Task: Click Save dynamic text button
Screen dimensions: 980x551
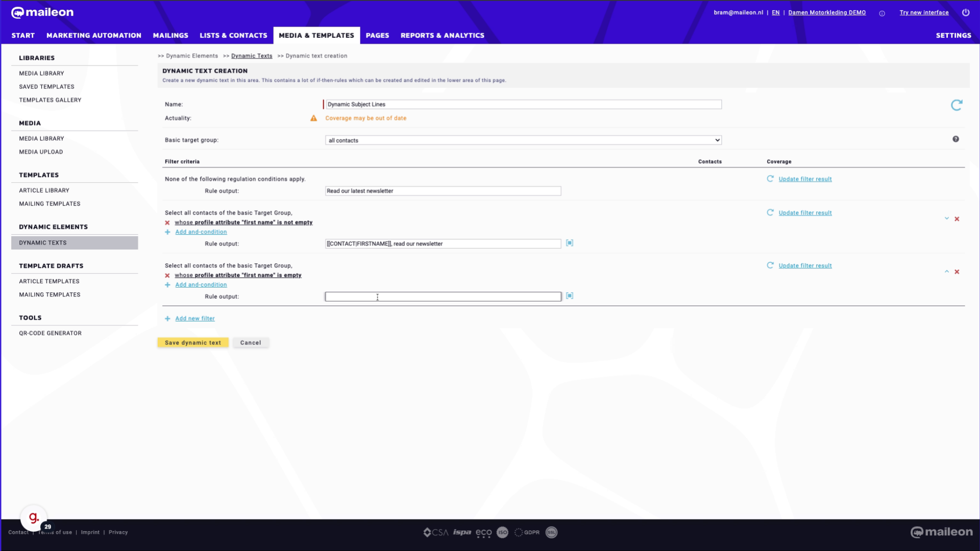Action: tap(193, 343)
